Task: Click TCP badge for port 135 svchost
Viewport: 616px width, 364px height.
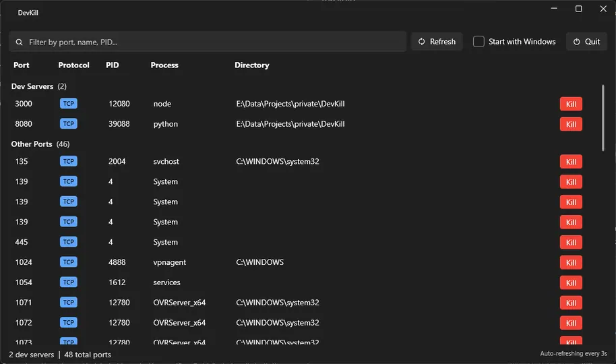Action: [68, 162]
